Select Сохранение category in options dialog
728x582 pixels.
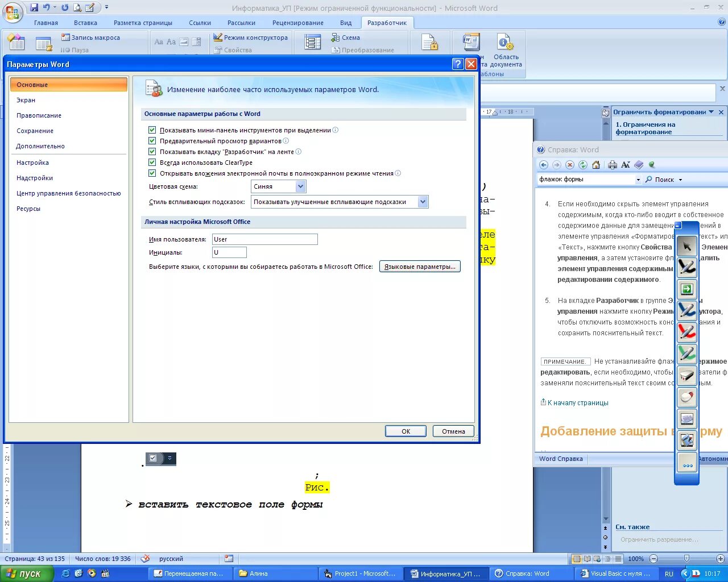68,131
